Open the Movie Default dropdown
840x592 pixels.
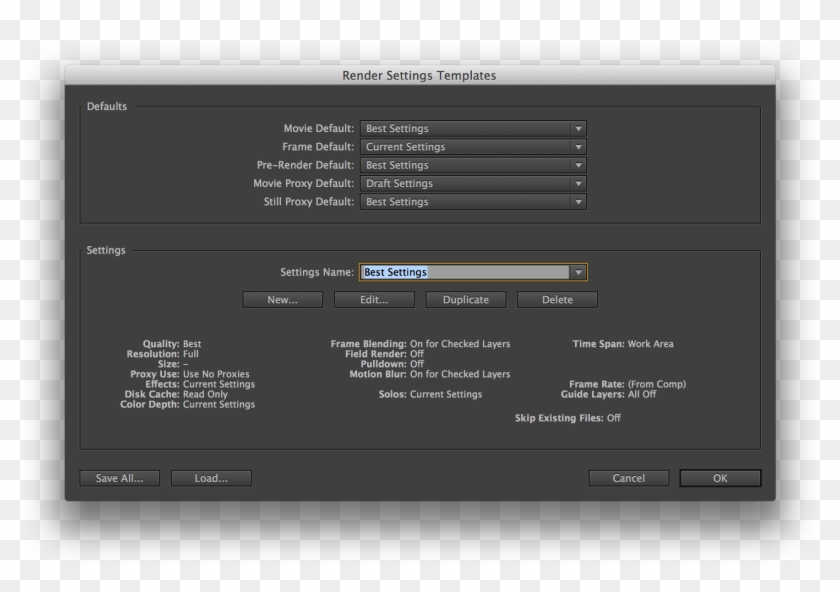point(473,129)
